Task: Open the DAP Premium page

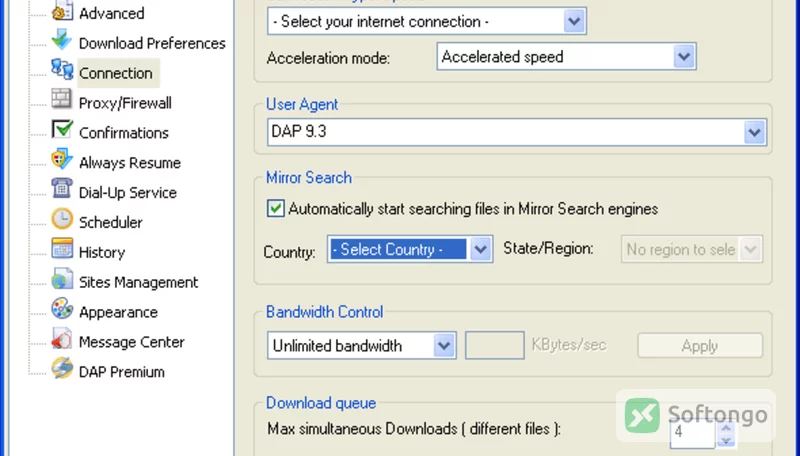Action: click(121, 371)
